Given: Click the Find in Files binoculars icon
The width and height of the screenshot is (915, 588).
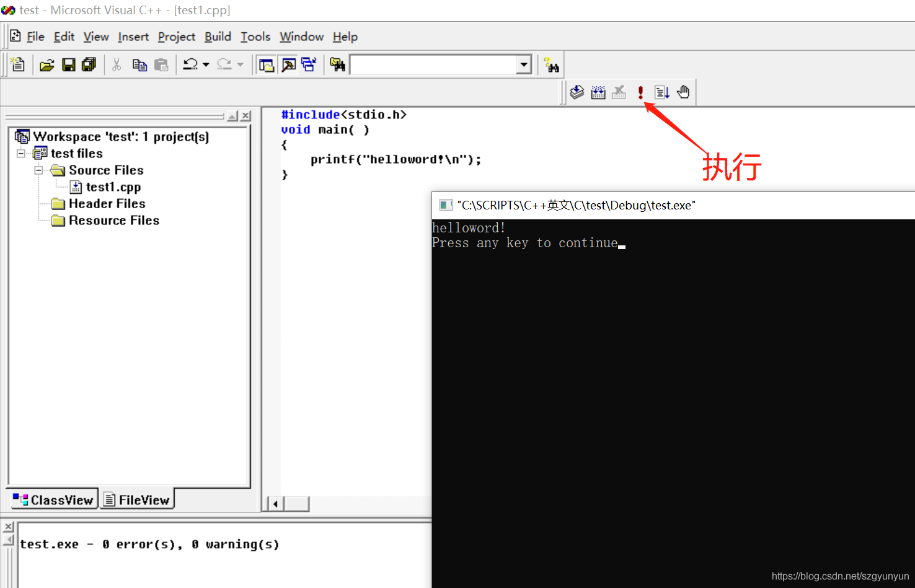Looking at the screenshot, I should [337, 64].
